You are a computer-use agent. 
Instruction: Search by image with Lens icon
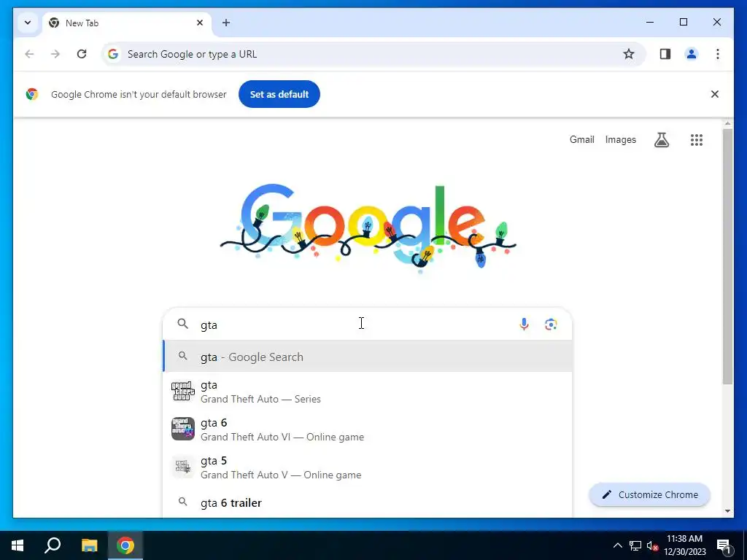(551, 324)
